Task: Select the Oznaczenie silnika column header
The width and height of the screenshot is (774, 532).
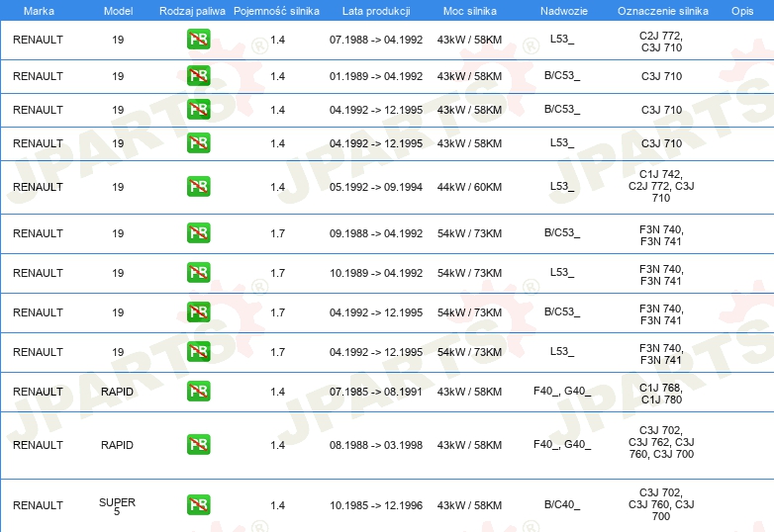Action: (663, 11)
